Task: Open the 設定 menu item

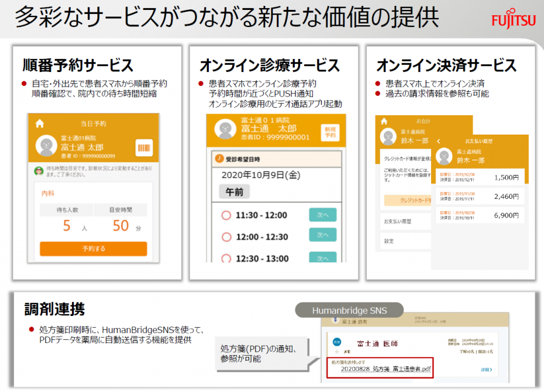Action: (405, 241)
